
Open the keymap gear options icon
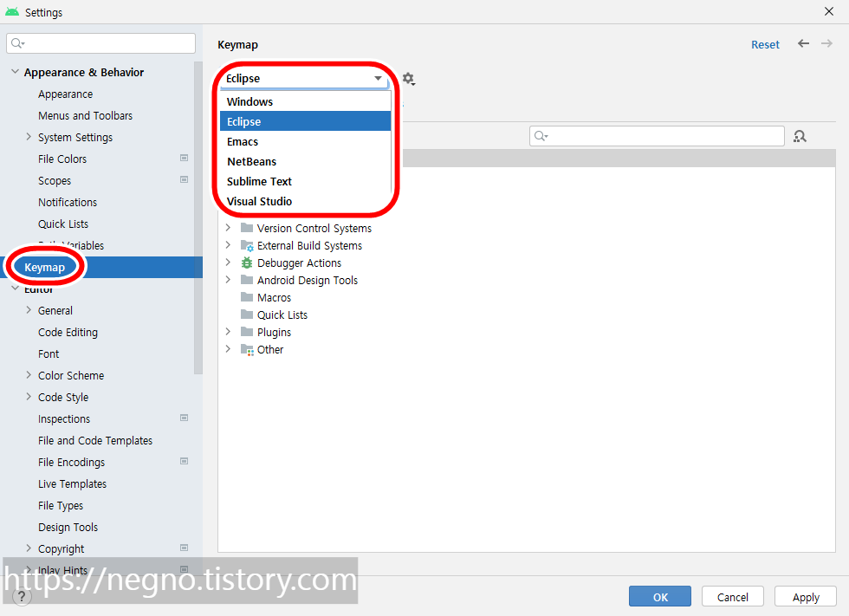[408, 79]
